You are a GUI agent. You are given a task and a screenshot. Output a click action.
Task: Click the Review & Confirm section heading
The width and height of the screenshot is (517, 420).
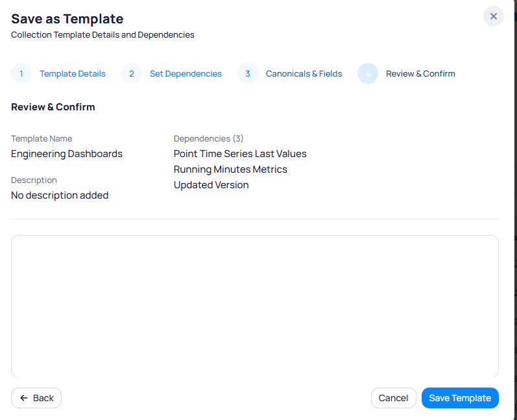tap(53, 107)
